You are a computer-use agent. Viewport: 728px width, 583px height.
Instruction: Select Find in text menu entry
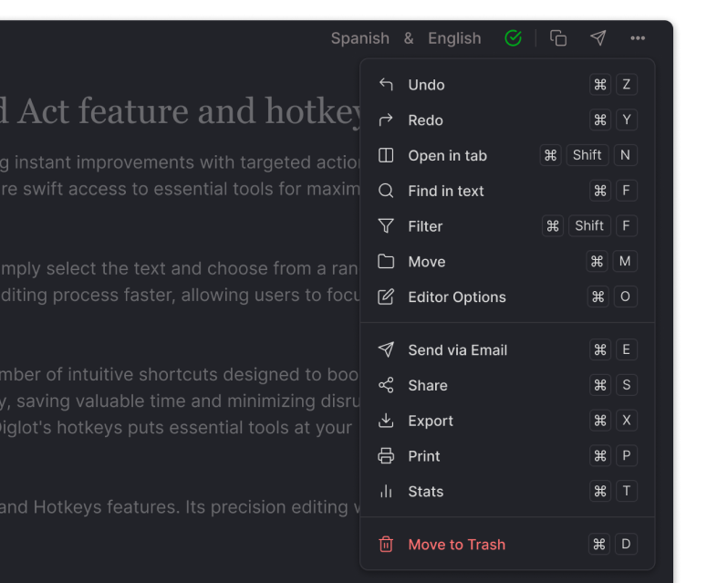(507, 191)
